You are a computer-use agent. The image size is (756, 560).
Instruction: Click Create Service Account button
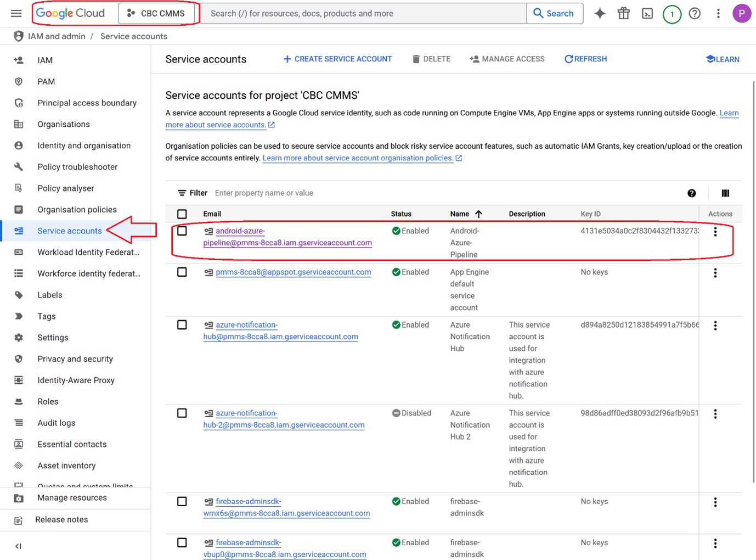[337, 59]
